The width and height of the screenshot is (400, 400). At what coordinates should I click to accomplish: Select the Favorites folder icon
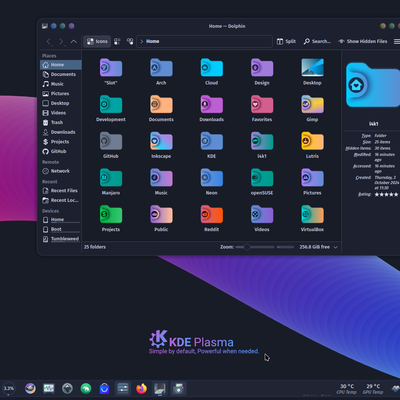coord(262,104)
